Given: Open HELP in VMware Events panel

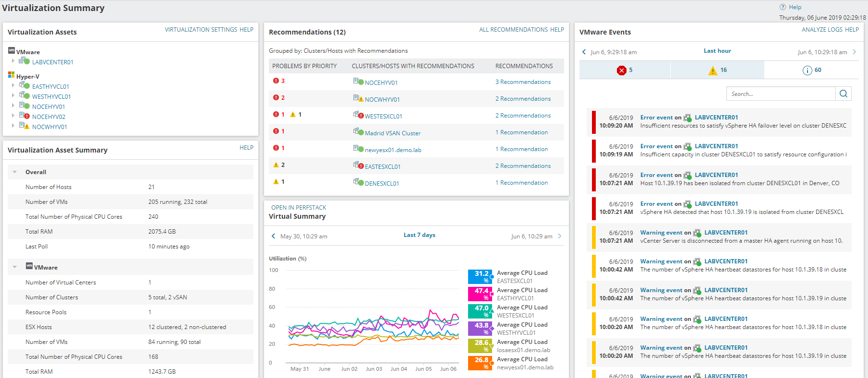Looking at the screenshot, I should (x=852, y=30).
